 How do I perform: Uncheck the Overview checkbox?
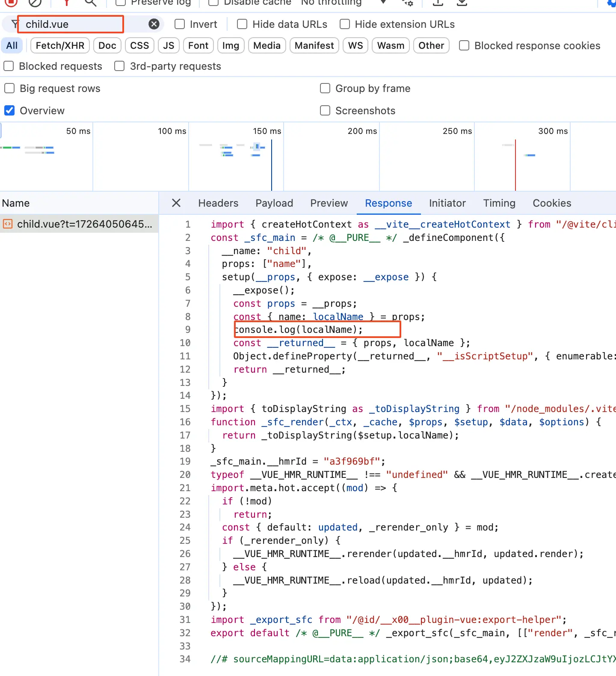coord(9,111)
